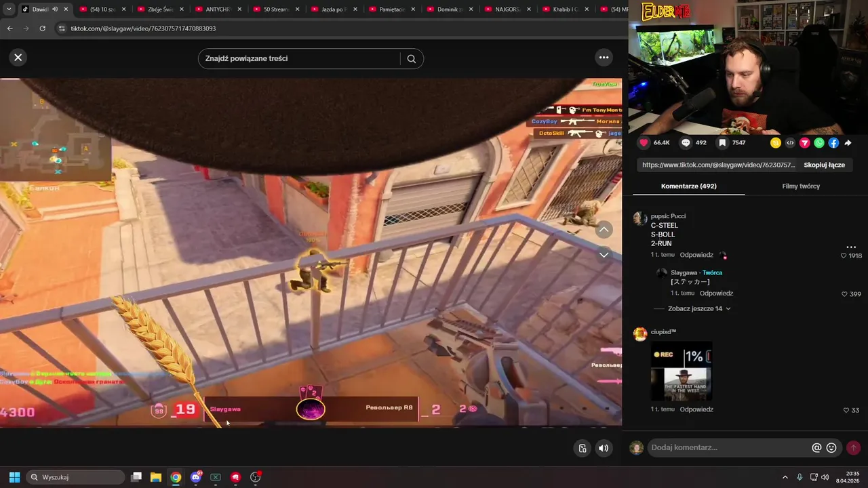Bookmark the video with the save icon
The width and height of the screenshot is (868, 488).
click(722, 143)
